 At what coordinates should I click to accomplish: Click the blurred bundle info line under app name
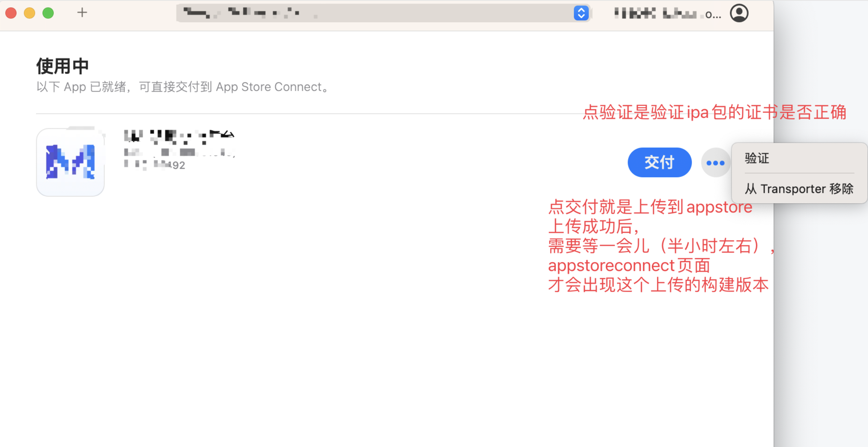[x=179, y=152]
